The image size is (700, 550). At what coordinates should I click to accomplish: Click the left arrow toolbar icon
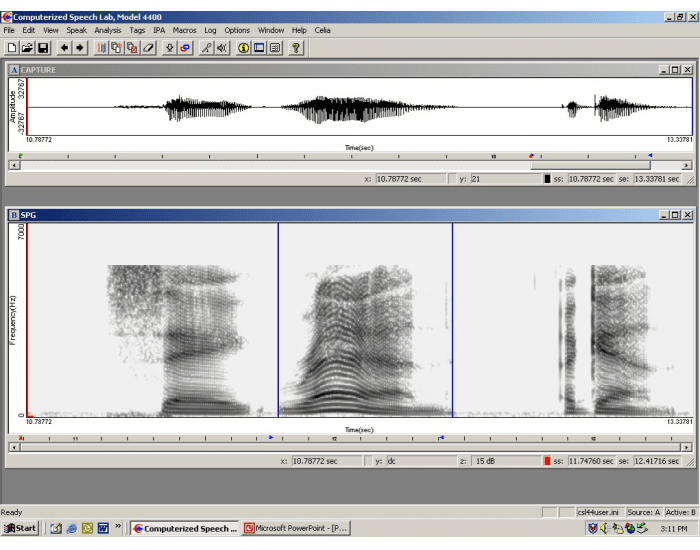point(64,48)
